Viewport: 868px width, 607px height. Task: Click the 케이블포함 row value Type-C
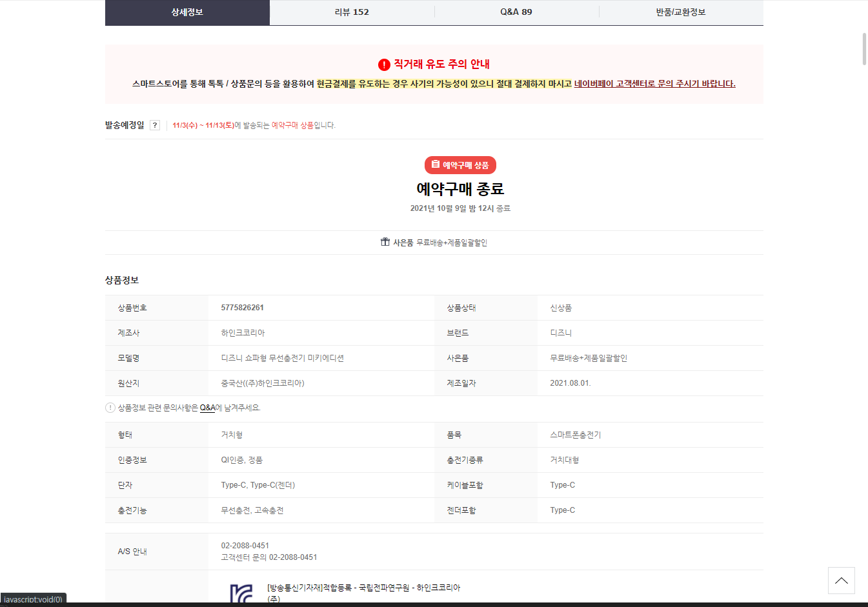click(562, 485)
